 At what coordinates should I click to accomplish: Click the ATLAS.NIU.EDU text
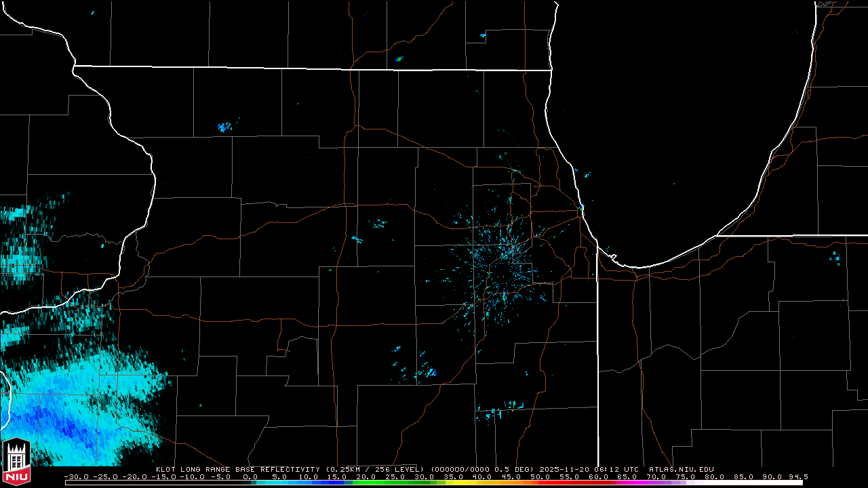[681, 469]
